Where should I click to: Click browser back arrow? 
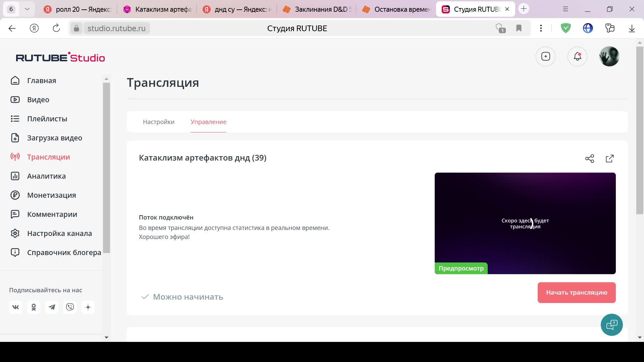click(x=12, y=28)
